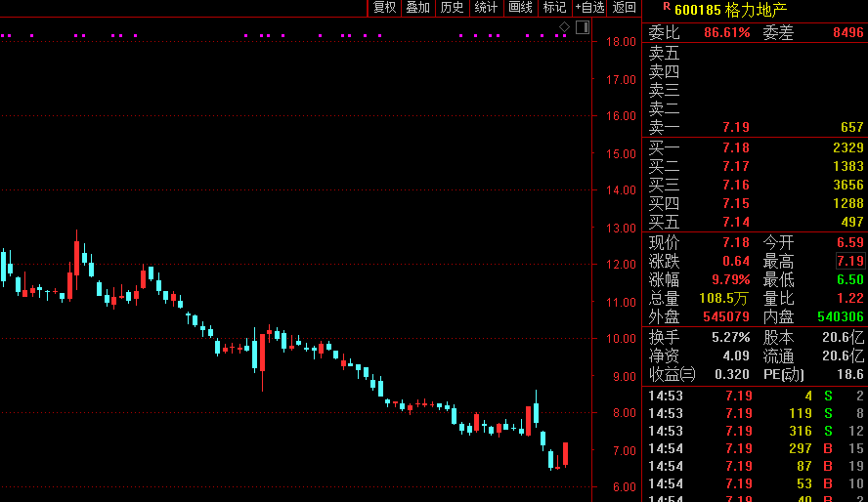Select the 收益(三) value 0.320
This screenshot has height=502, width=868.
(732, 375)
